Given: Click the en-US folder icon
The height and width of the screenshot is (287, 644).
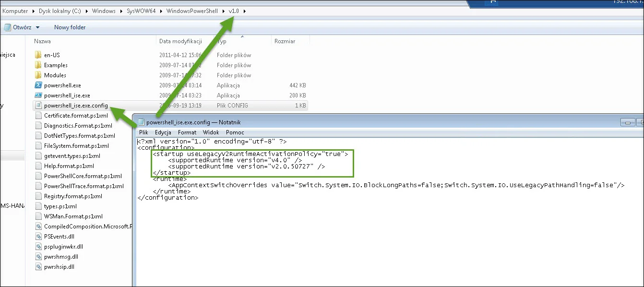Looking at the screenshot, I should coord(38,55).
